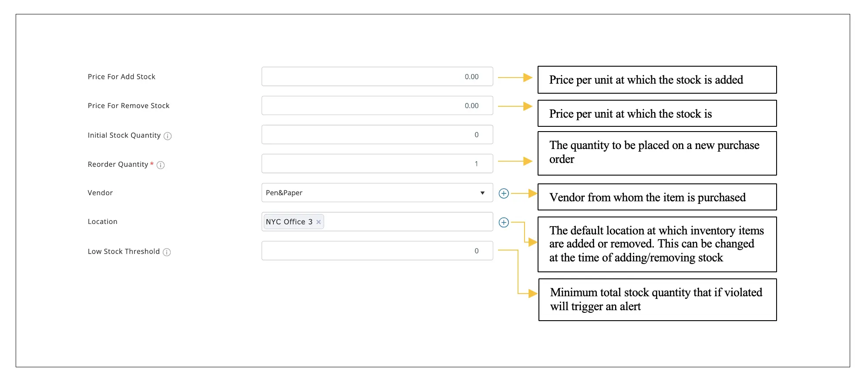868x386 pixels.
Task: Click into the Price For Remove Stock field
Action: (x=377, y=105)
